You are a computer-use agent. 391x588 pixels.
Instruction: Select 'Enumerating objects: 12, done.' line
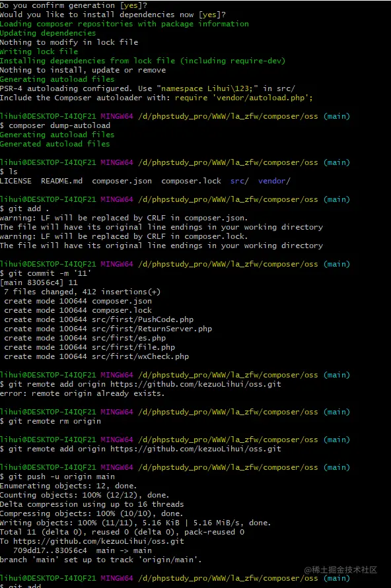click(x=69, y=486)
